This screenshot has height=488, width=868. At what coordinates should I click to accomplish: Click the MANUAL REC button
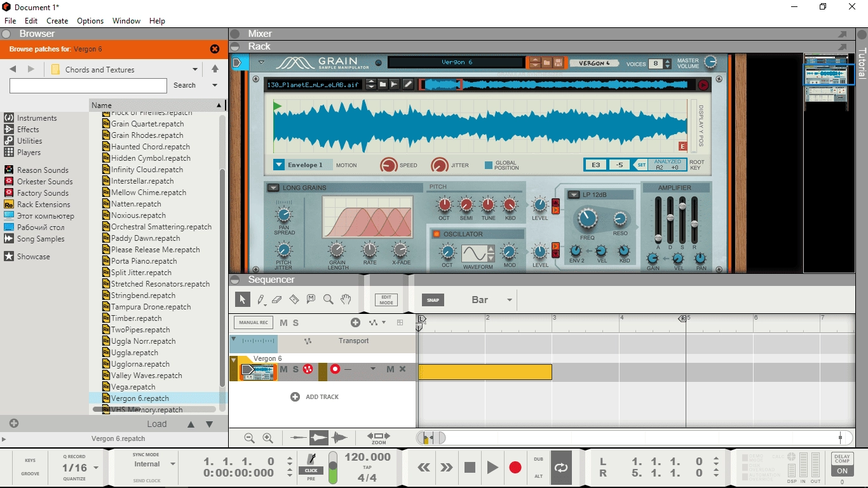click(254, 323)
